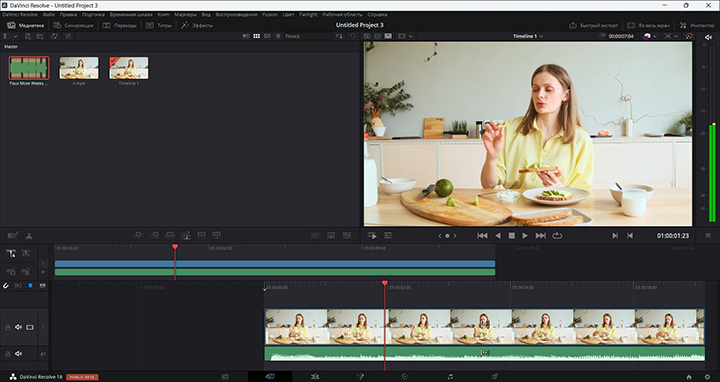Screen dimensions: 720x382
Task: Open the Синхроящик (Sync Bin) panel
Action: (73, 25)
